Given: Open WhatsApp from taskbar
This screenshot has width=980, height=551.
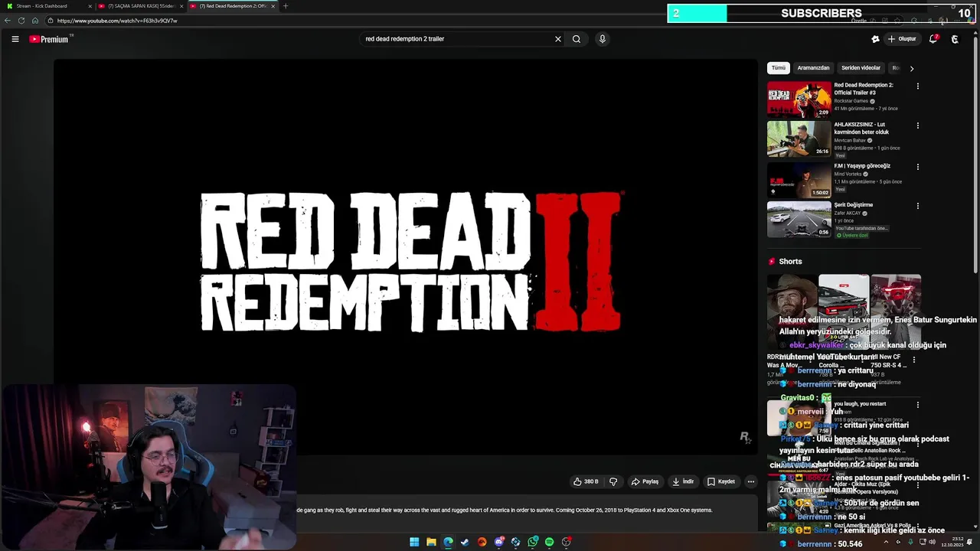Looking at the screenshot, I should coord(532,542).
